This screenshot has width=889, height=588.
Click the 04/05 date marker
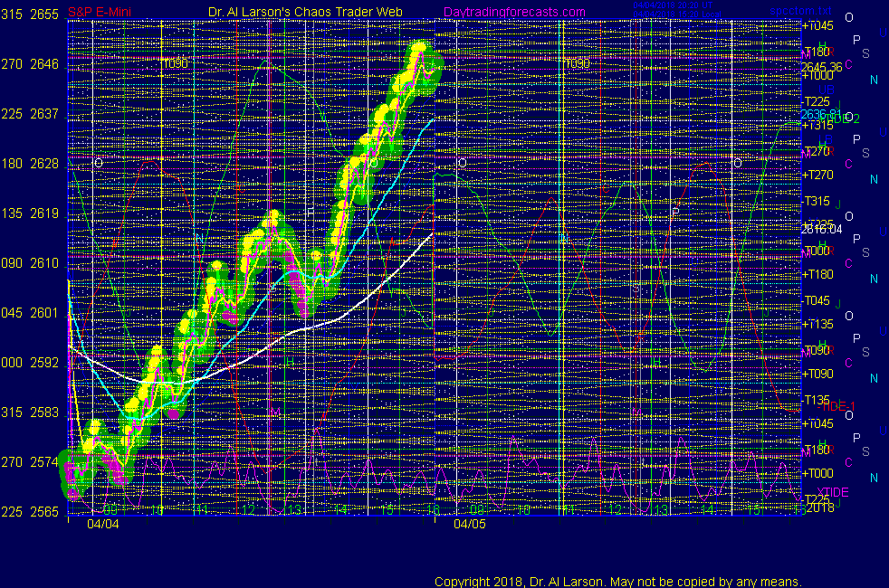470,523
